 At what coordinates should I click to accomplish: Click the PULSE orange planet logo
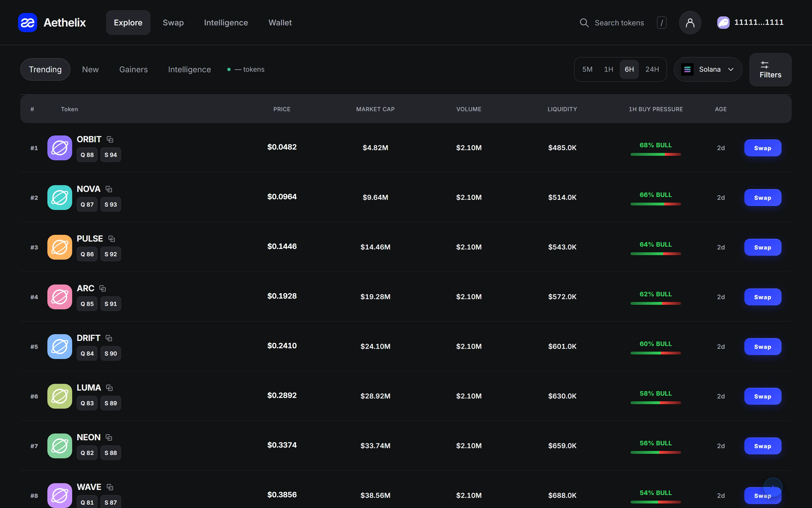(x=60, y=247)
